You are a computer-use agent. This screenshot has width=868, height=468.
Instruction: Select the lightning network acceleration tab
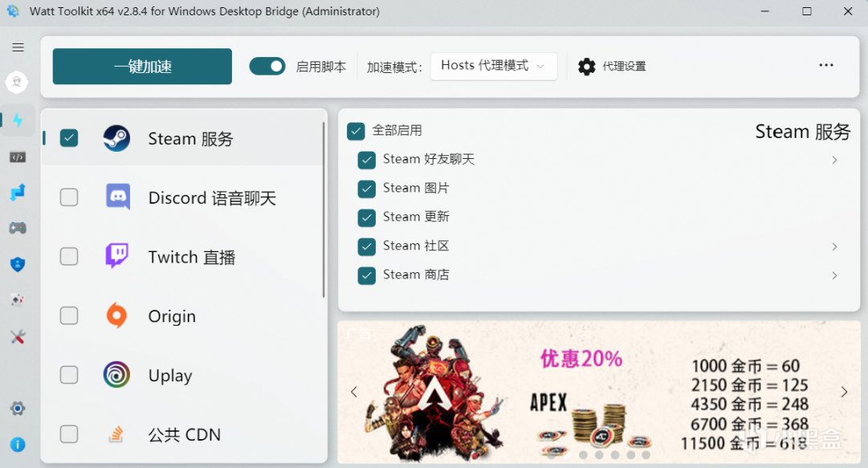(x=18, y=120)
